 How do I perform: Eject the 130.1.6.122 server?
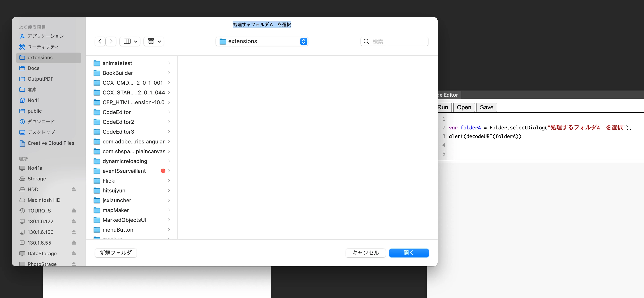coord(73,221)
